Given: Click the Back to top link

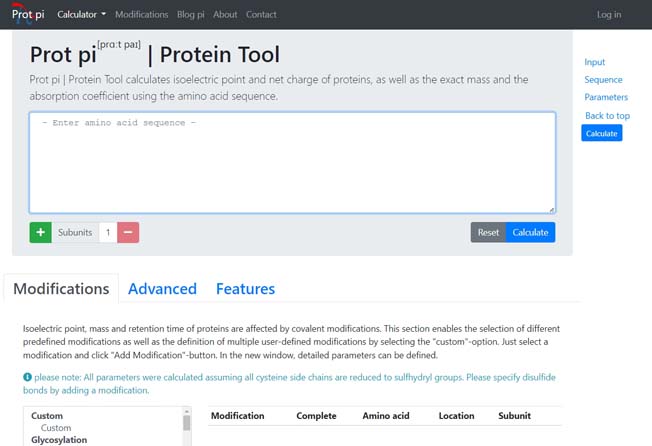Looking at the screenshot, I should [607, 116].
